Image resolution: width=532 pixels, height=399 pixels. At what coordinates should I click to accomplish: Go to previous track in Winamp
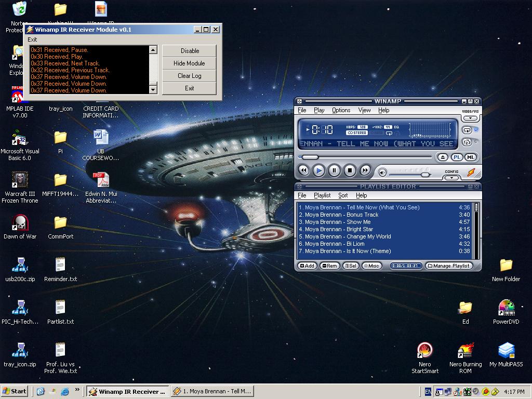(x=303, y=170)
